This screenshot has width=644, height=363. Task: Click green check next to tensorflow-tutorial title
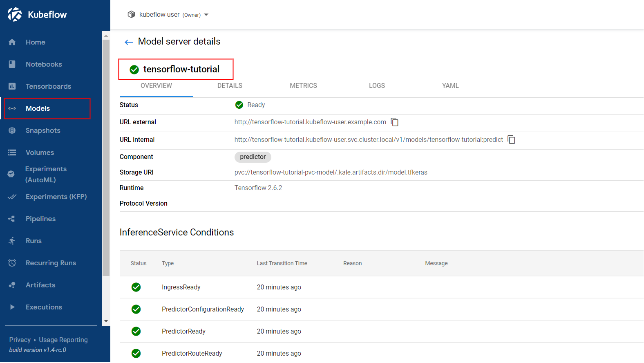[x=134, y=69]
